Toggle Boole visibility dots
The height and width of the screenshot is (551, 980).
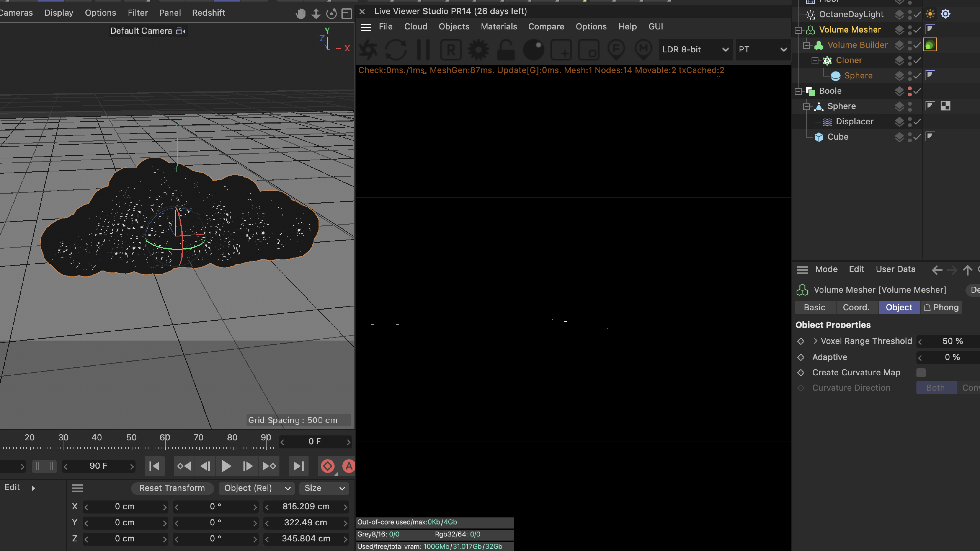(910, 91)
